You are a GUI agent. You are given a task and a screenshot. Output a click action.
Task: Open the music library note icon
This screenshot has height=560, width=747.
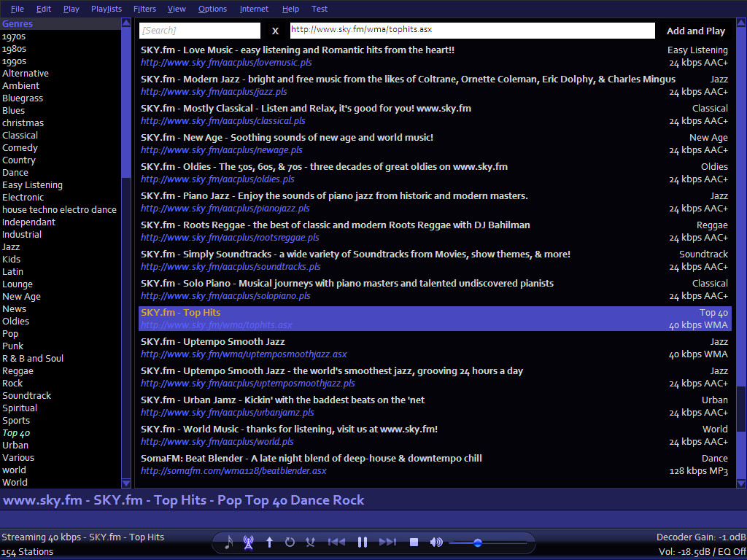tap(228, 542)
